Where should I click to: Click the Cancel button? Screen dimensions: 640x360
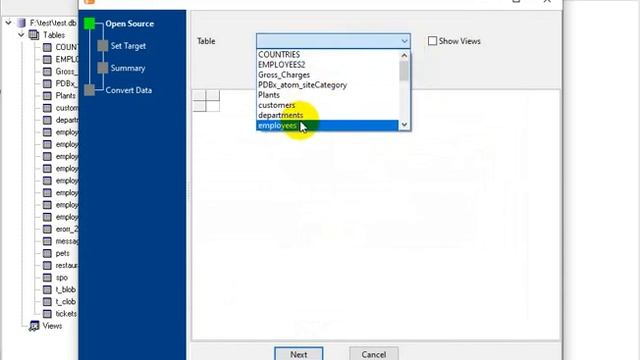(x=373, y=354)
